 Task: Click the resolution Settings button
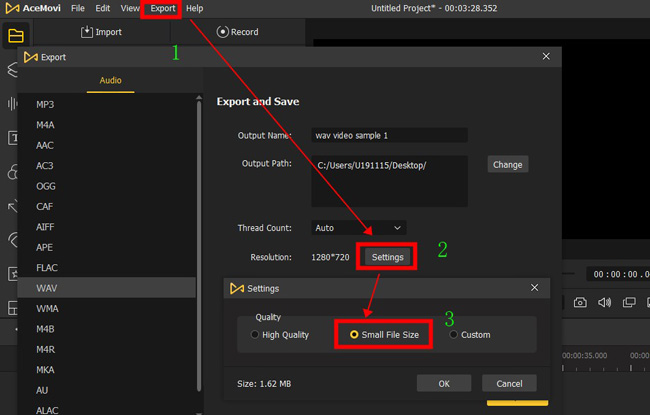[387, 257]
